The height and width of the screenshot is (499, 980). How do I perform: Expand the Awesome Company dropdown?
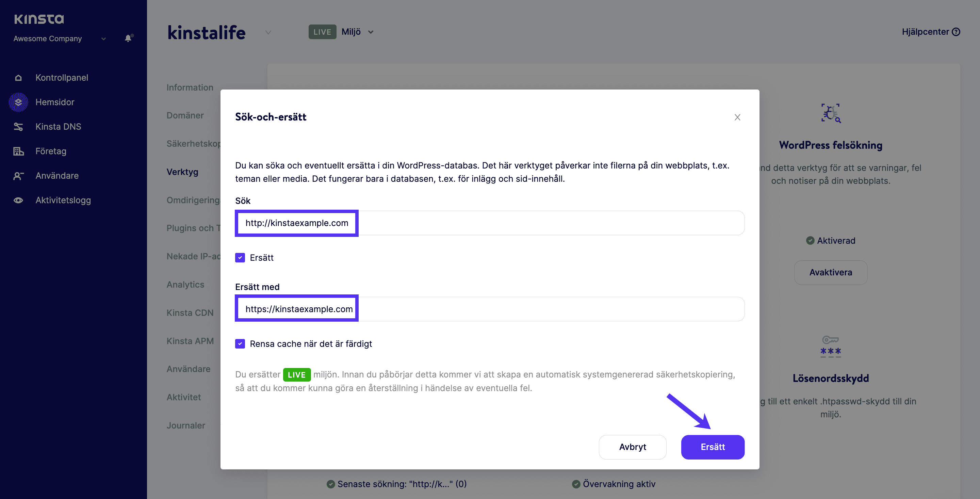(x=103, y=39)
